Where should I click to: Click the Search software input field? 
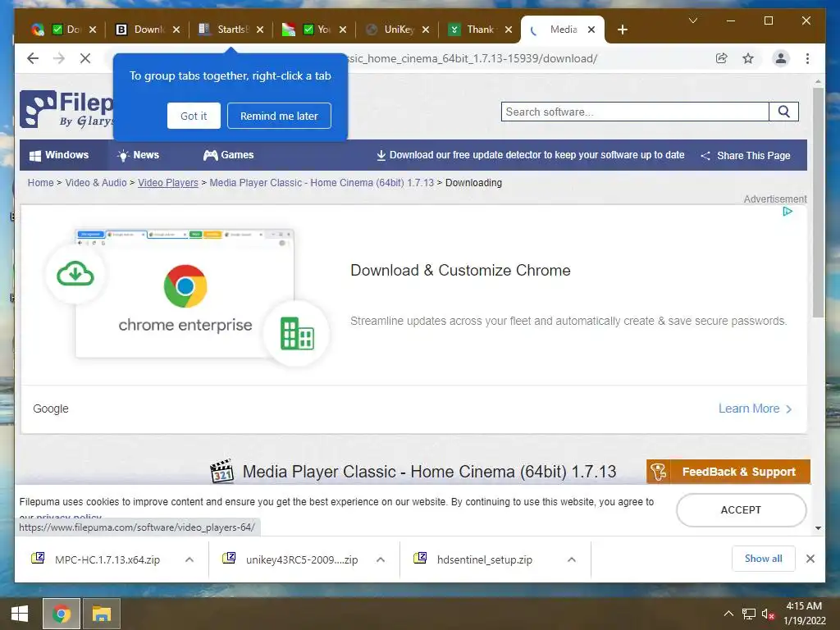coord(635,112)
